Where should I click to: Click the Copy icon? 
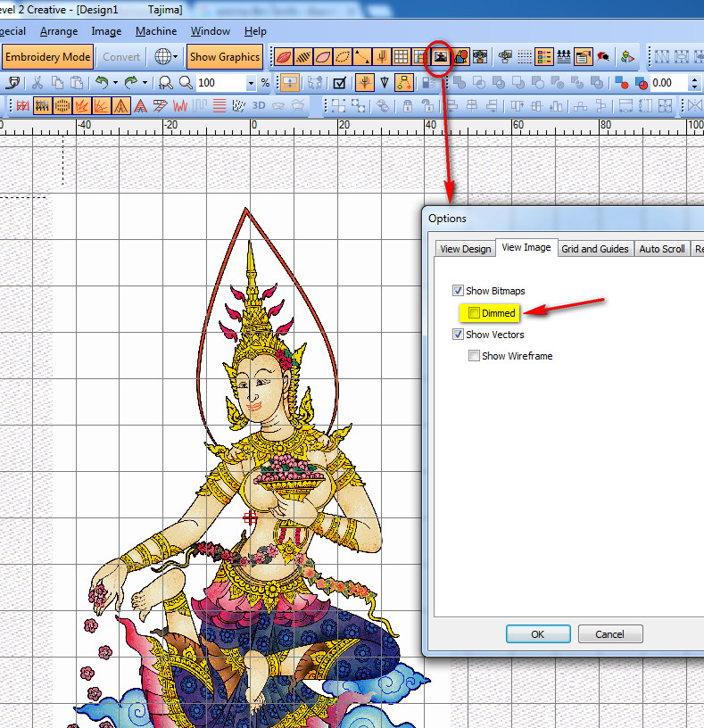pos(57,83)
